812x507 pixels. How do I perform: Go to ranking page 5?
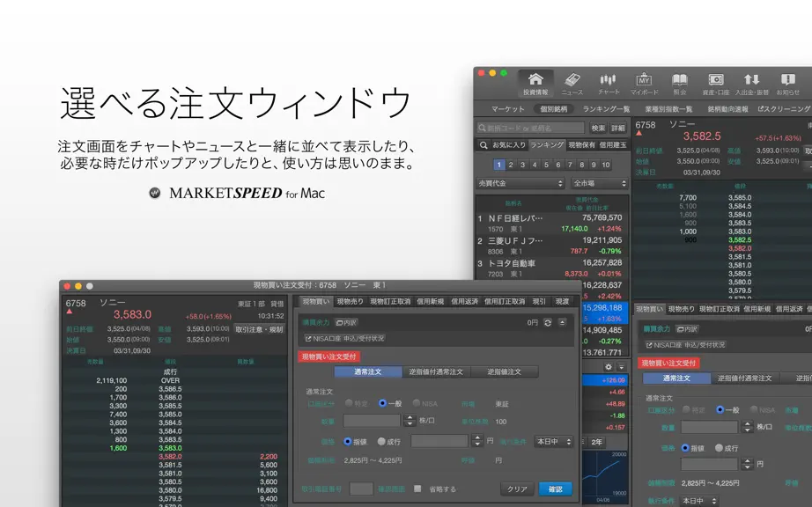(546, 165)
